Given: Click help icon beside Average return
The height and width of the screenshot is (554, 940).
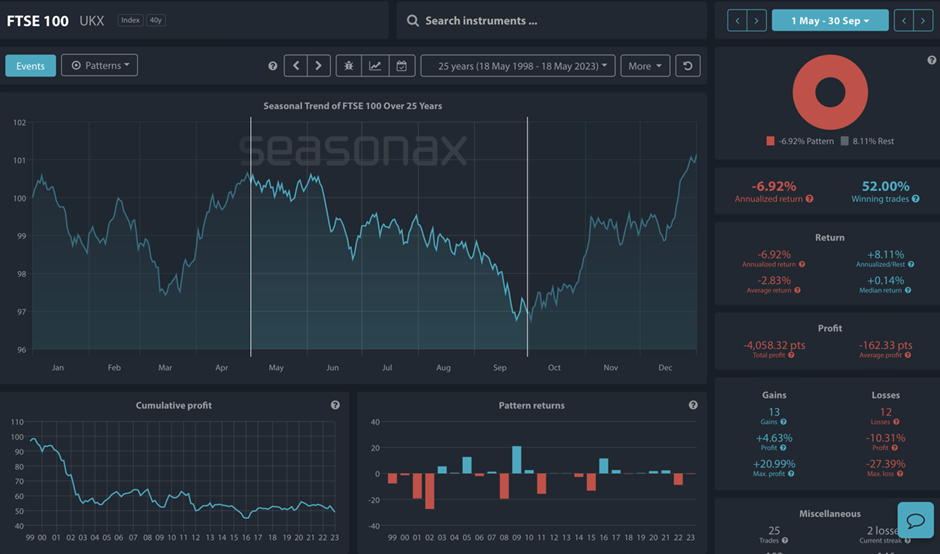Looking at the screenshot, I should [797, 290].
